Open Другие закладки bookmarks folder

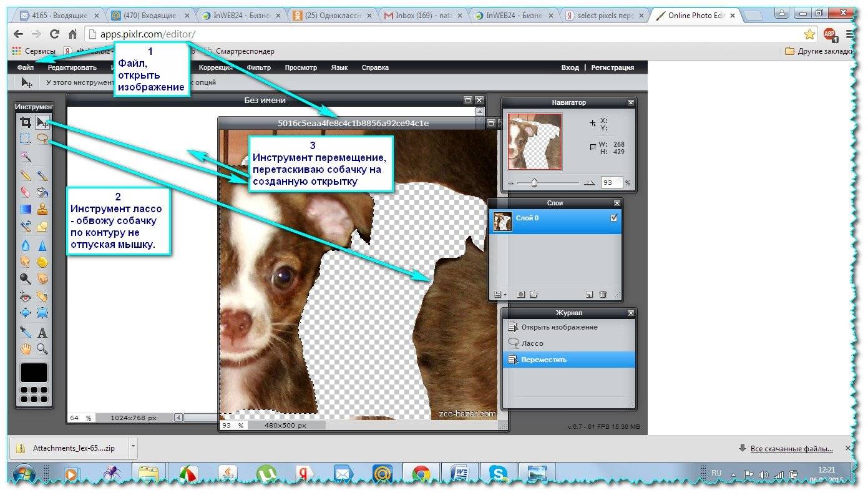[819, 51]
